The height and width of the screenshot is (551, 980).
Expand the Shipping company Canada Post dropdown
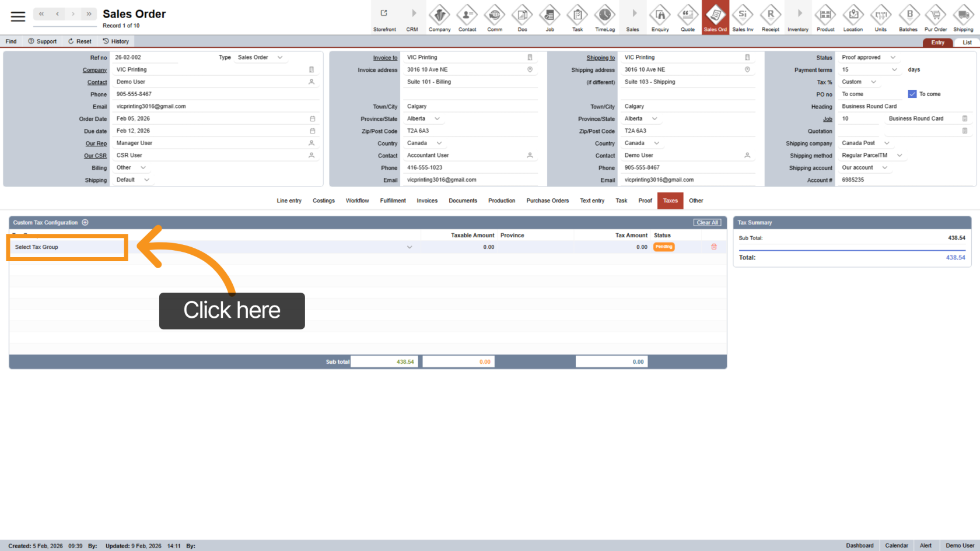pyautogui.click(x=887, y=143)
